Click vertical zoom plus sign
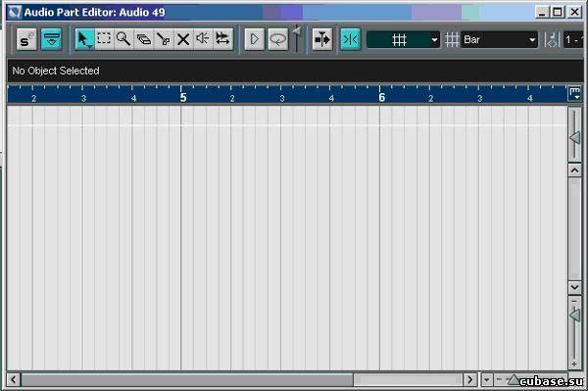The height and width of the screenshot is (391, 588). point(574,364)
